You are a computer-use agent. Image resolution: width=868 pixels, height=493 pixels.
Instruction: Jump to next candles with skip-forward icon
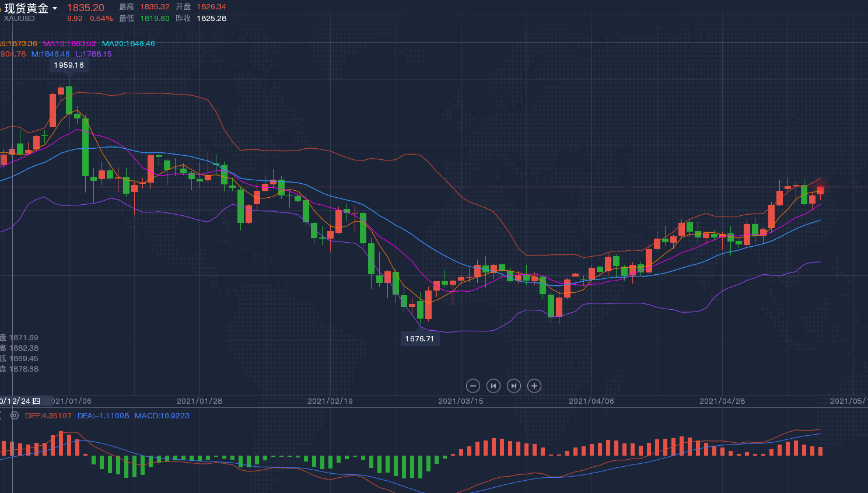[x=514, y=386]
